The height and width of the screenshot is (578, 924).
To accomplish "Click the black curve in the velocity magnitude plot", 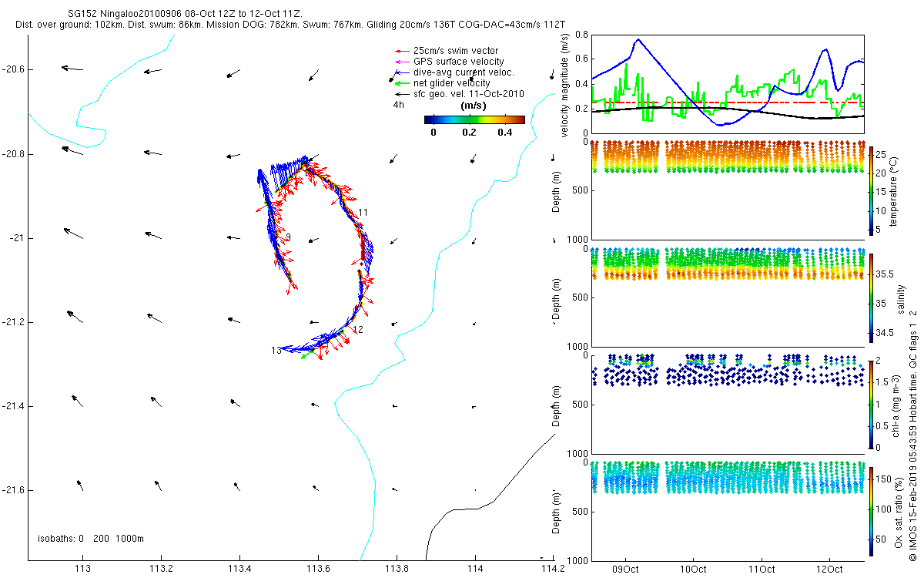I will [728, 109].
